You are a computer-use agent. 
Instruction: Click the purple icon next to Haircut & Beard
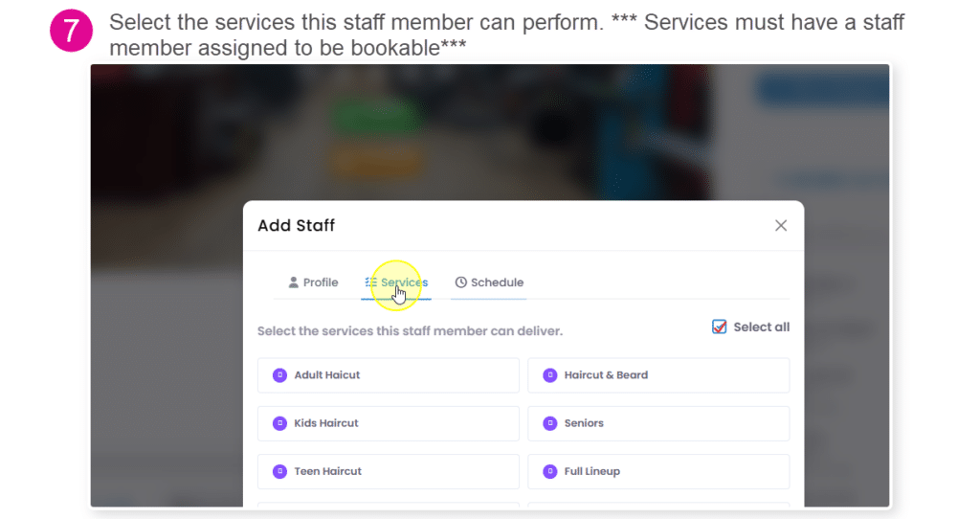click(x=550, y=375)
